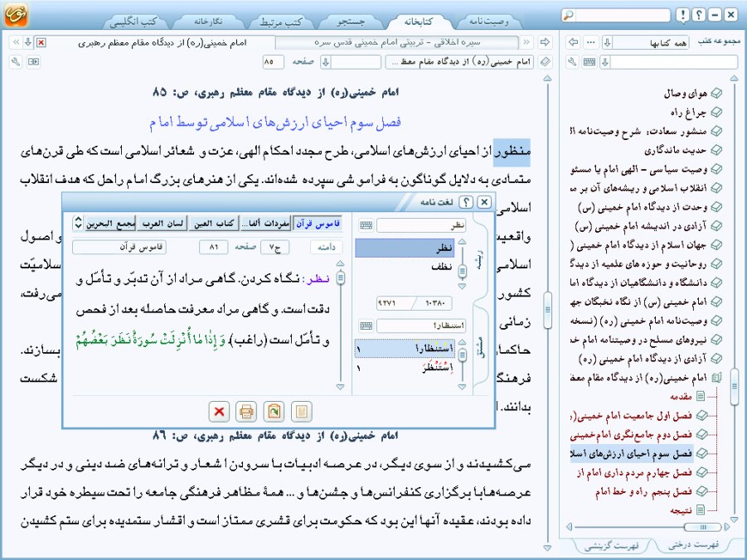Click the note page icon in the dictionary
The height and width of the screenshot is (560, 747).
[301, 412]
